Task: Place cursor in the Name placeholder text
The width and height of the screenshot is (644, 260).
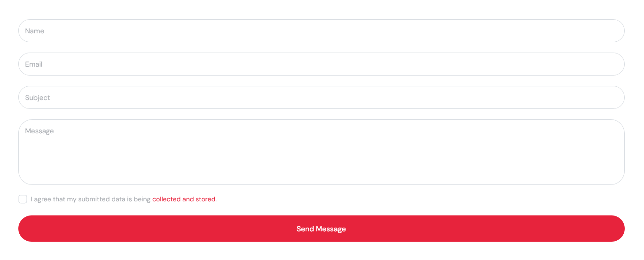Action: 35,31
